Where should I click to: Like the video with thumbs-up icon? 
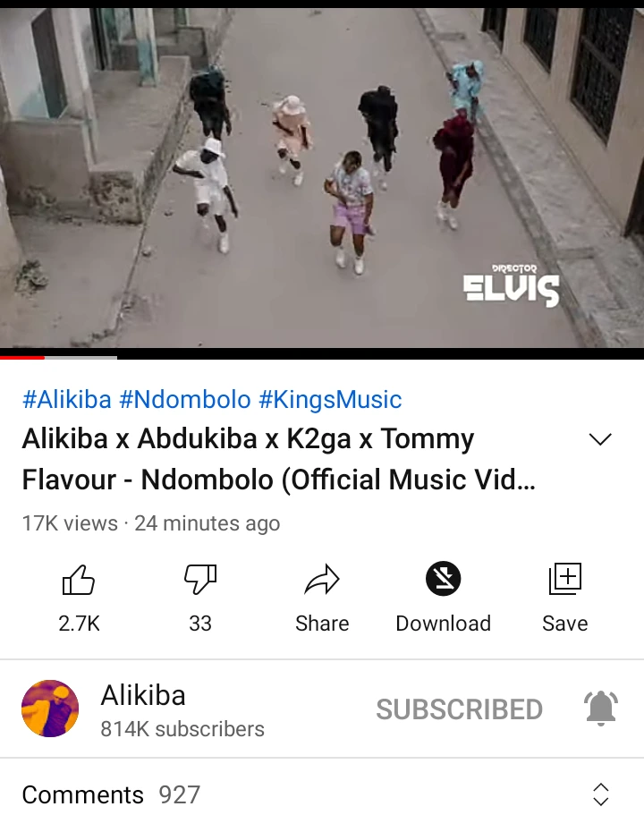79,580
